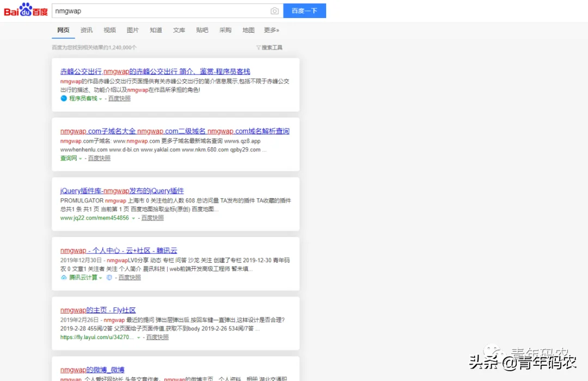Expand dropdown arrow next to 程序员客栈
This screenshot has width=588, height=381.
click(101, 99)
